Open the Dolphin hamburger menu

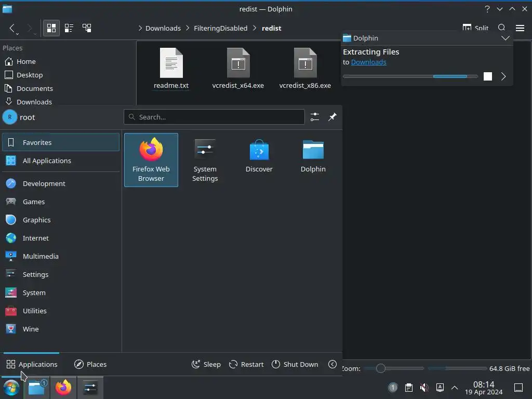click(520, 28)
